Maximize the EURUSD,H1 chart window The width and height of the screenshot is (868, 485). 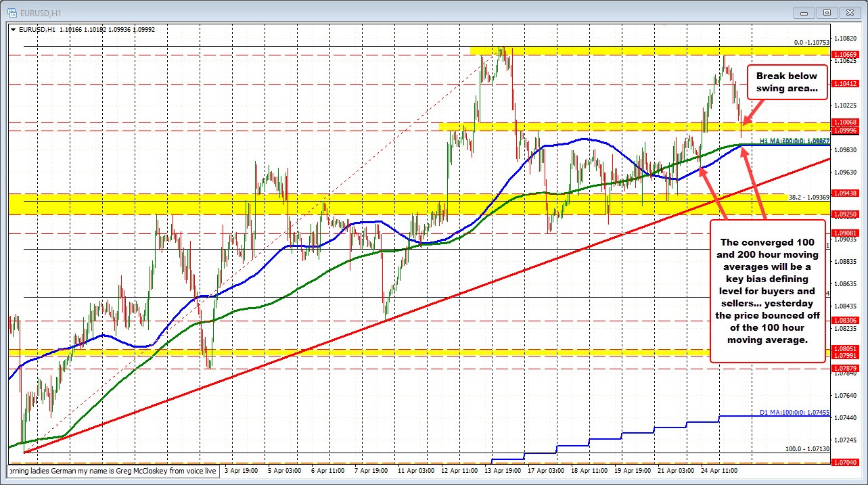(x=828, y=12)
